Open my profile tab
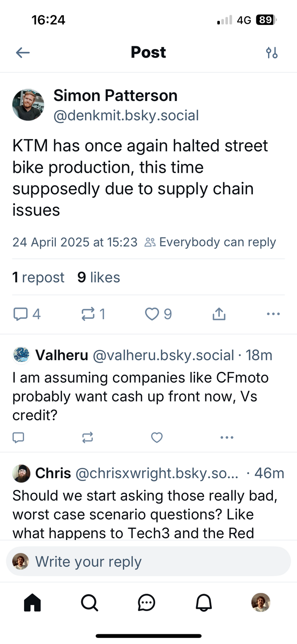The height and width of the screenshot is (644, 297). click(x=261, y=603)
